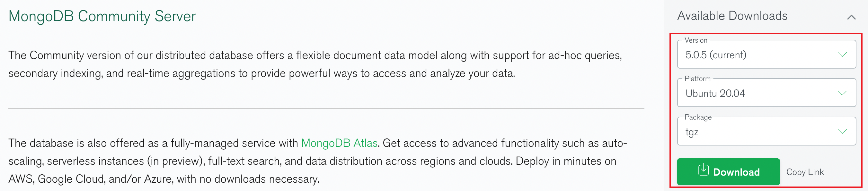Click the green arrow in Package field
The image size is (868, 191).
pos(842,131)
